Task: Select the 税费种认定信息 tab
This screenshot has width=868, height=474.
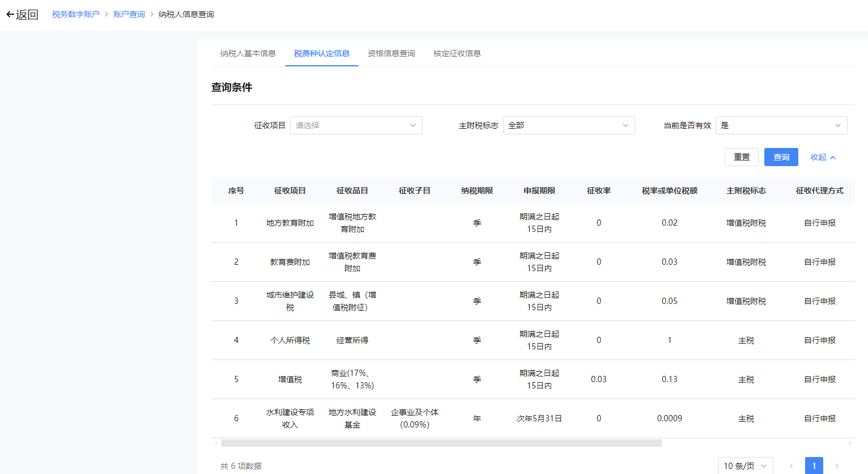Action: point(321,53)
